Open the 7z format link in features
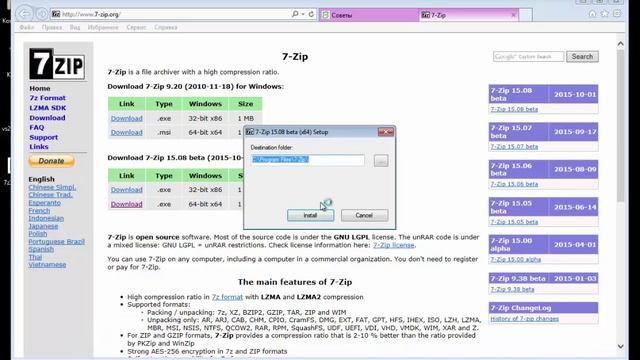The image size is (640, 360). (227, 297)
